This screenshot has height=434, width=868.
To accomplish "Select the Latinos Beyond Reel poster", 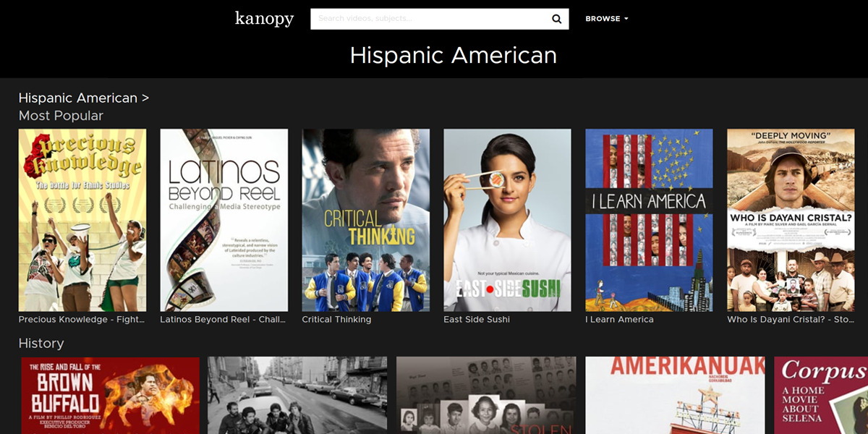I will [224, 219].
